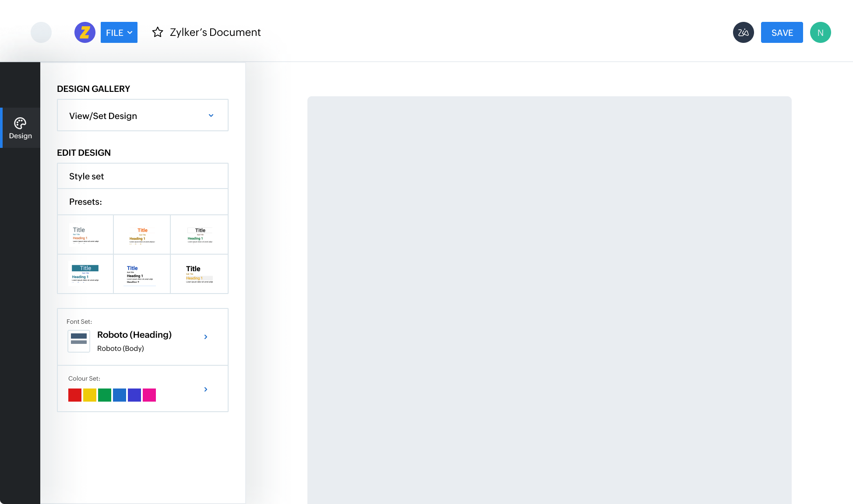The width and height of the screenshot is (853, 504).
Task: Click the grey circle at top left
Action: click(x=41, y=32)
